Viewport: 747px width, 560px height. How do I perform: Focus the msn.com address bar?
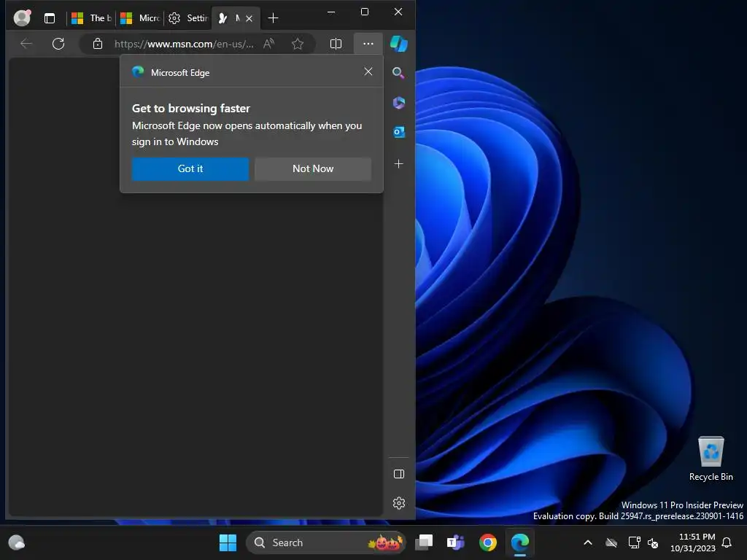coord(184,44)
